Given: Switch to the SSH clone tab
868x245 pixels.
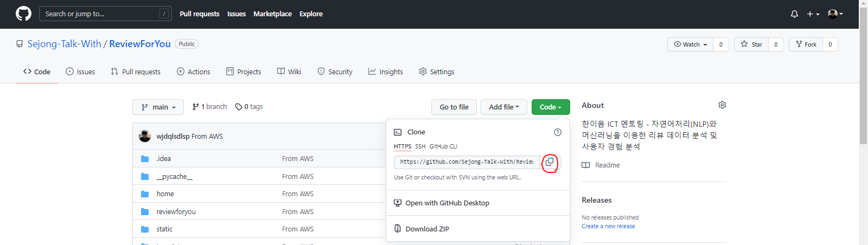Looking at the screenshot, I should 420,146.
